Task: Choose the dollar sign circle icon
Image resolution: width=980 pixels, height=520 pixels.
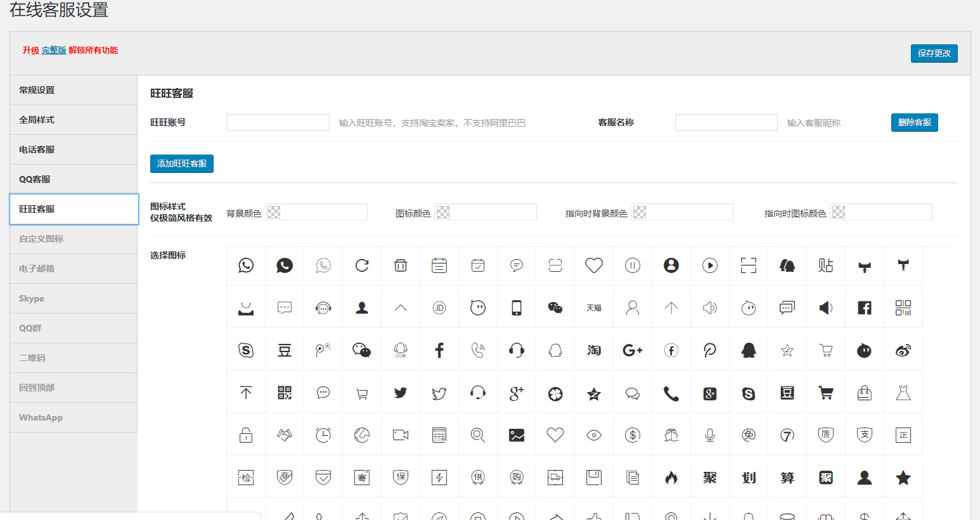Action: click(633, 435)
